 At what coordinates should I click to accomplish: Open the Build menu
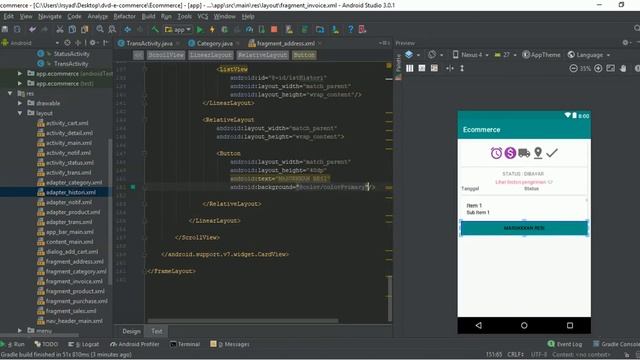click(149, 16)
